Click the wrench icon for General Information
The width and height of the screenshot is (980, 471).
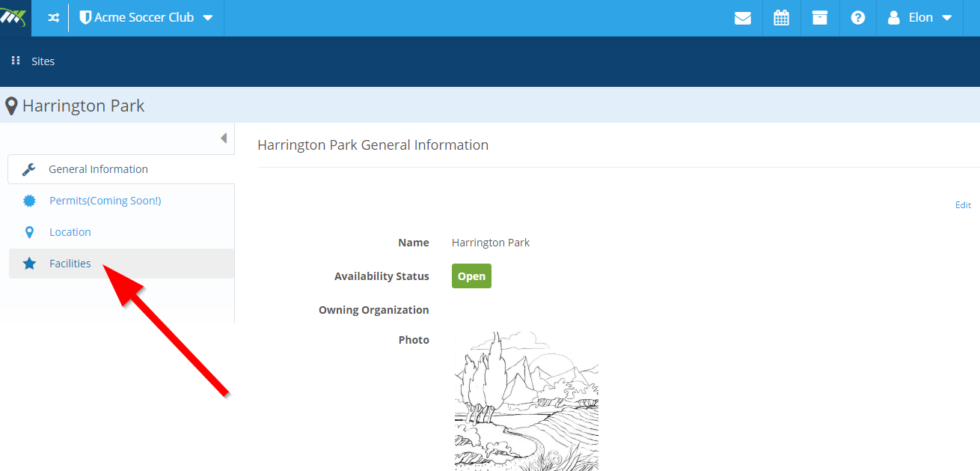click(x=29, y=169)
